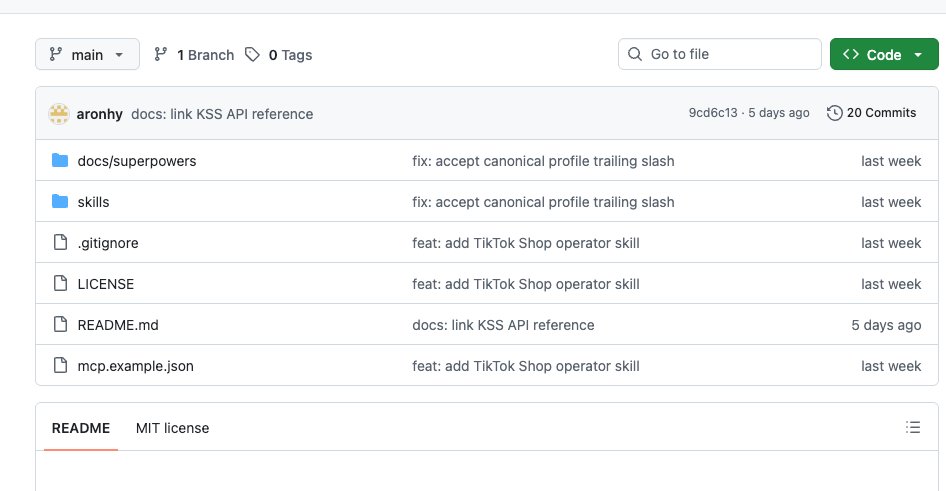The height and width of the screenshot is (491, 946).
Task: Open the README outline list icon
Action: 913,428
